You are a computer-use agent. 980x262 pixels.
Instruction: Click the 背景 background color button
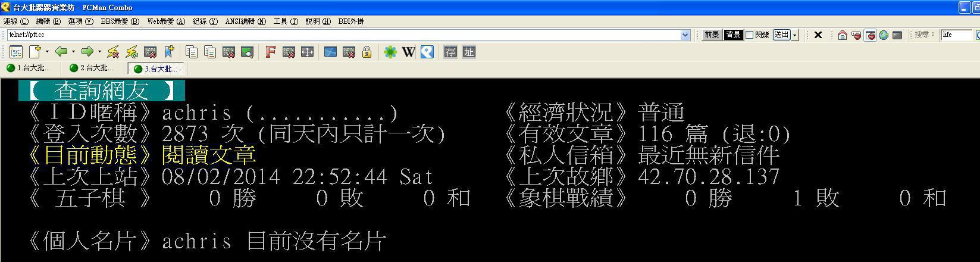[x=733, y=35]
